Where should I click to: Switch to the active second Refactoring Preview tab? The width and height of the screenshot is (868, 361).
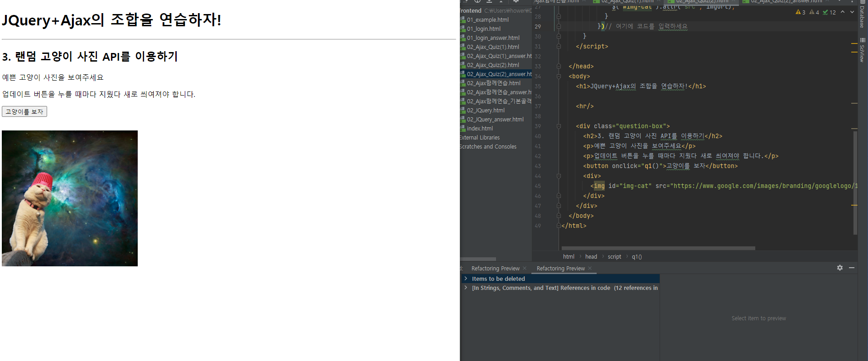click(560, 269)
